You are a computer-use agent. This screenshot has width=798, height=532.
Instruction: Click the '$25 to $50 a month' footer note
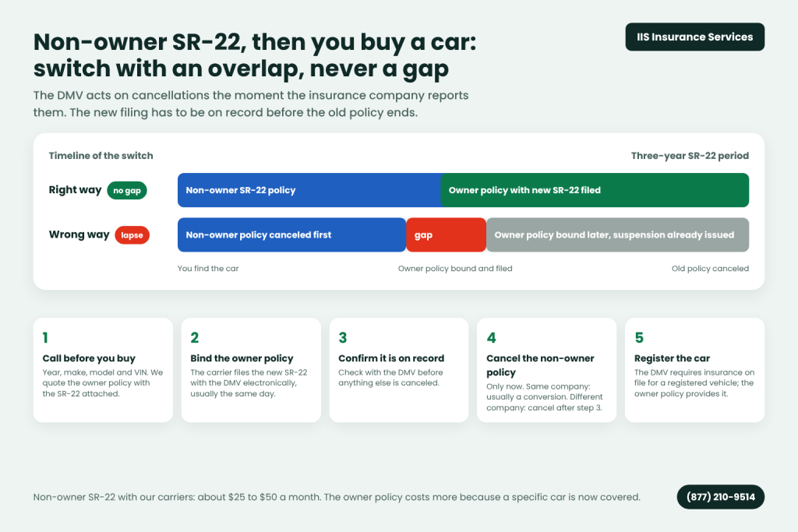pos(337,497)
